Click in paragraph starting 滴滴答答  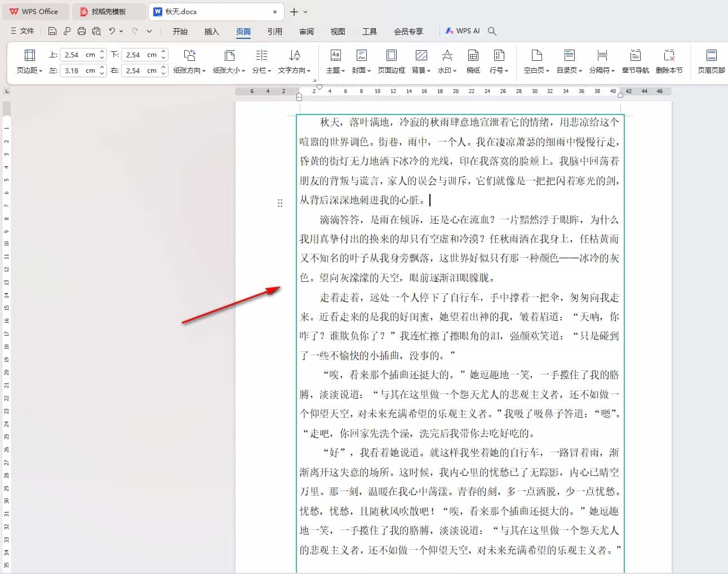(459, 249)
